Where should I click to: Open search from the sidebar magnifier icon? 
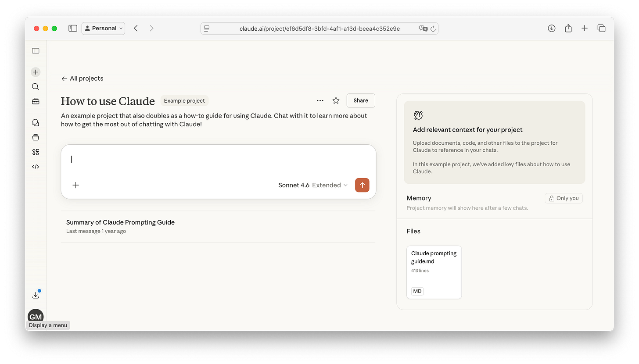(36, 87)
